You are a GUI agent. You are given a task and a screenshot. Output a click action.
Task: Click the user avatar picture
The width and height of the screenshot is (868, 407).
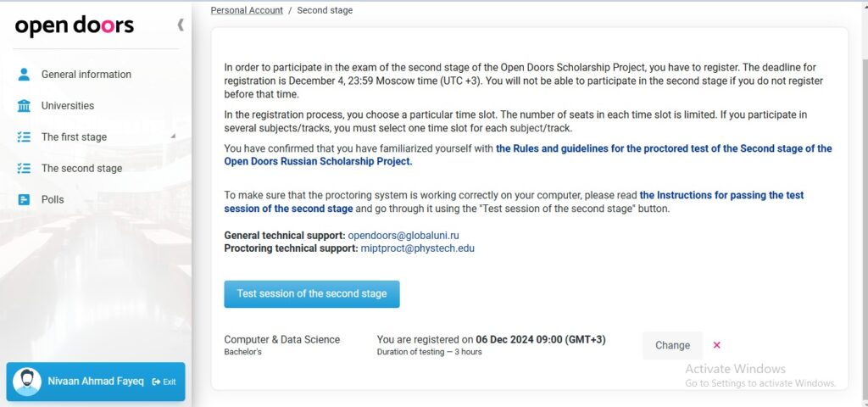coord(26,382)
